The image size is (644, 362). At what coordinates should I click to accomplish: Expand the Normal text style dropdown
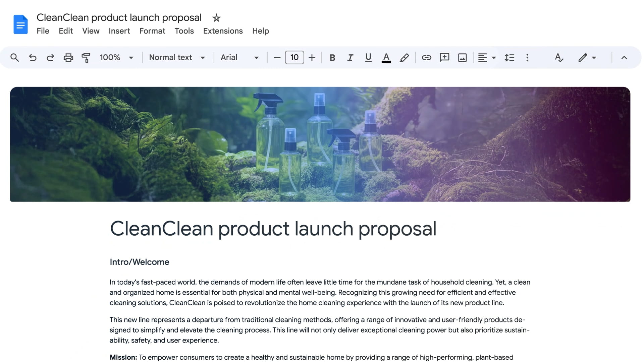tap(177, 58)
